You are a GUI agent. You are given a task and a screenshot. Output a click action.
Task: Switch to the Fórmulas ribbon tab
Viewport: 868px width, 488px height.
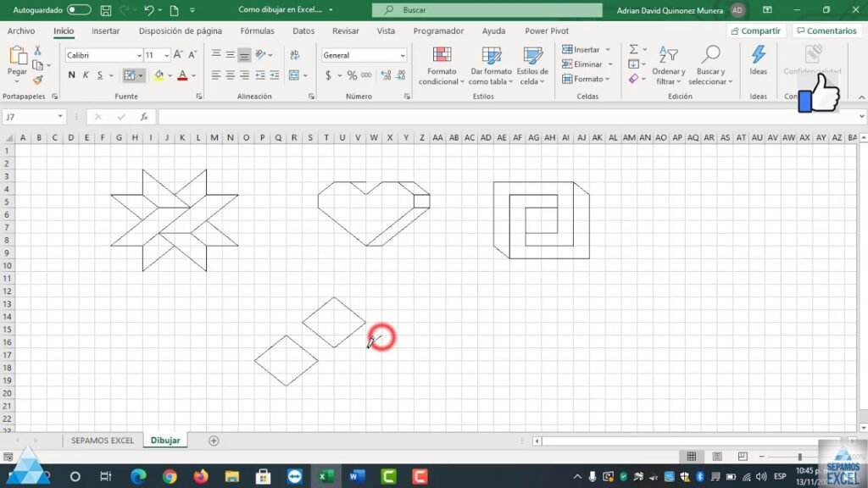[256, 30]
